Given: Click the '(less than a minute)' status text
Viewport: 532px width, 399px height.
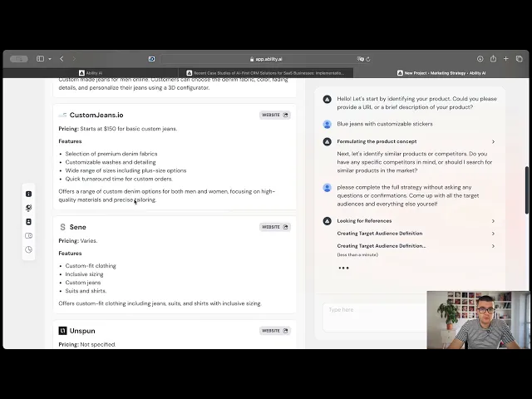Looking at the screenshot, I should 357,255.
